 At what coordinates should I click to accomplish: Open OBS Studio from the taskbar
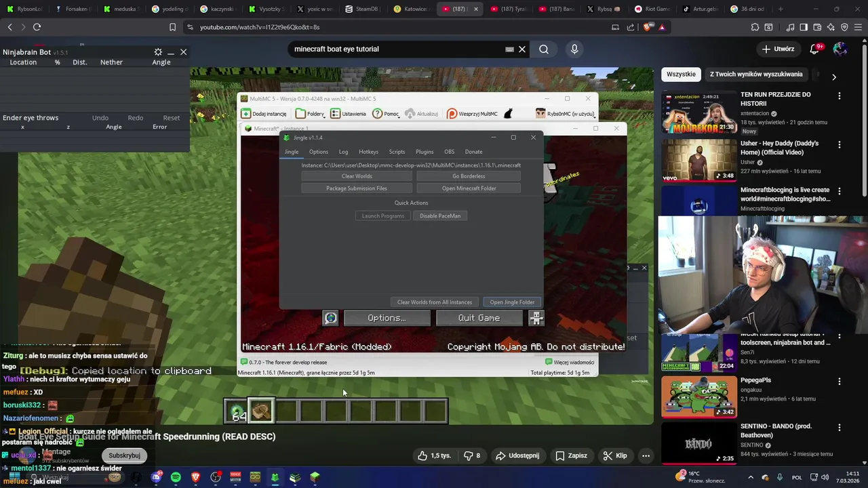click(x=216, y=477)
